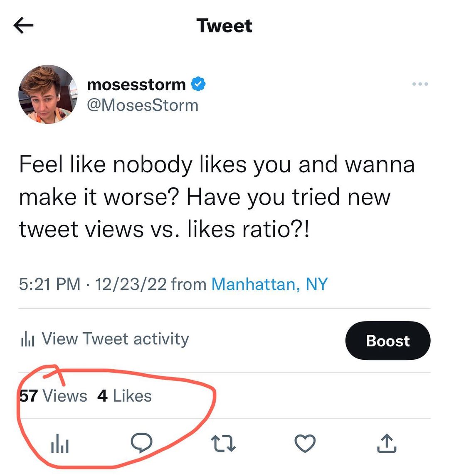Image resolution: width=449 pixels, height=476 pixels.
Task: Click the blue verified badge
Action: pos(198,84)
